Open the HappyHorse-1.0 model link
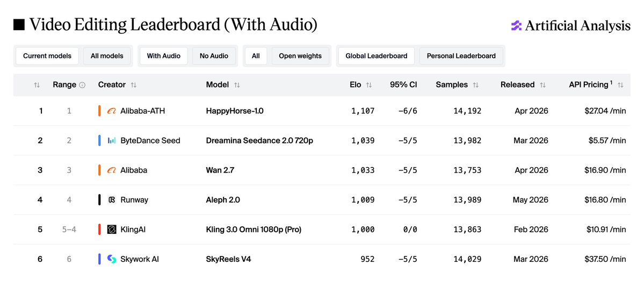This screenshot has height=287, width=644. click(x=234, y=111)
